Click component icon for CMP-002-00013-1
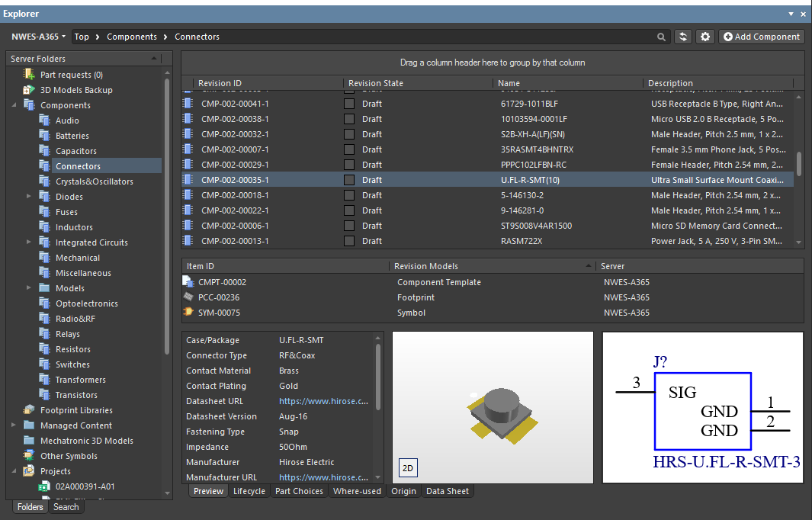Screen dimensions: 812x520 (x=188, y=240)
